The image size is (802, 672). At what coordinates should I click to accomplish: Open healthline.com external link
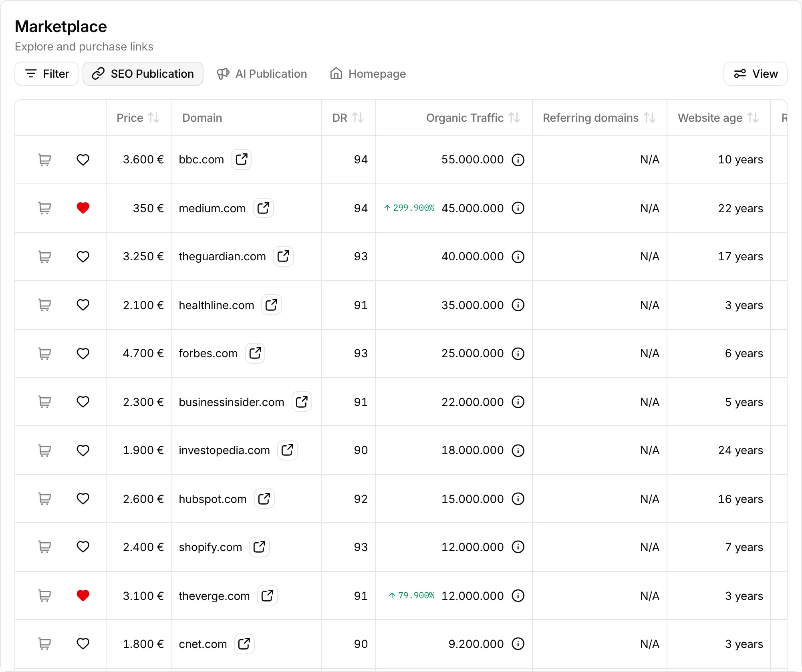pyautogui.click(x=271, y=305)
